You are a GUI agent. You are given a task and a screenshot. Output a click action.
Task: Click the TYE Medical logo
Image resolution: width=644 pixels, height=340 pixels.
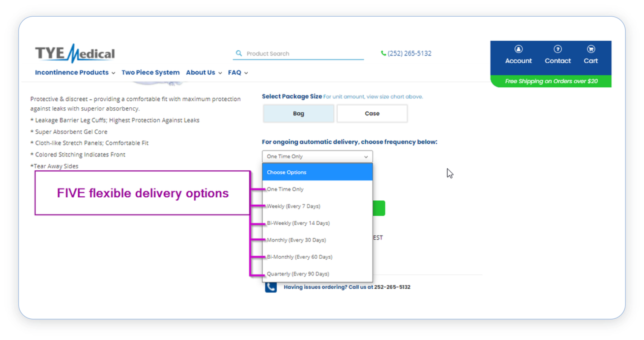click(75, 53)
